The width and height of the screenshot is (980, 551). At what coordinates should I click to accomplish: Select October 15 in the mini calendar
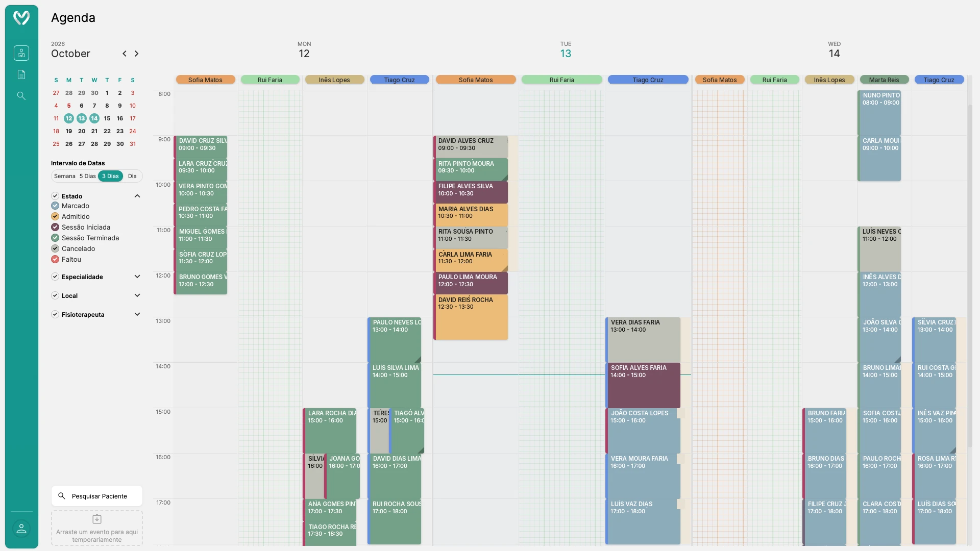click(107, 118)
